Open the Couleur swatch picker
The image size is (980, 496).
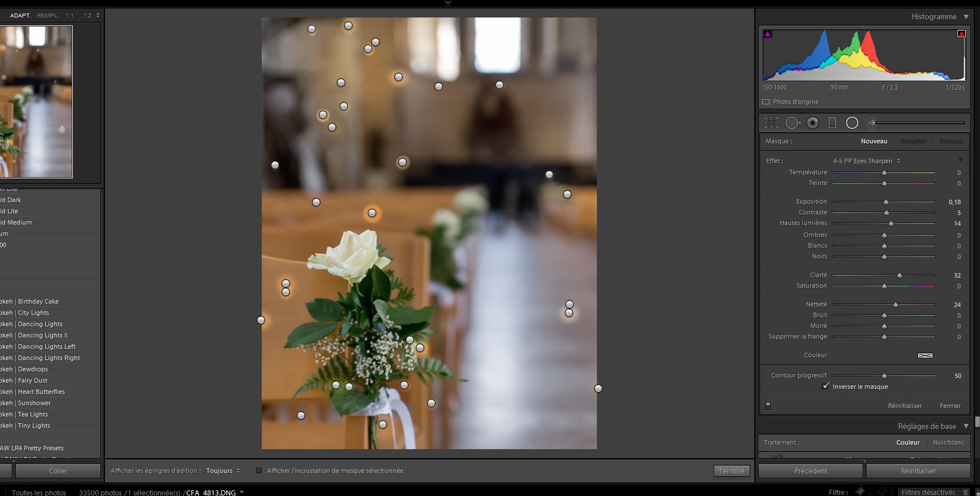click(x=925, y=355)
